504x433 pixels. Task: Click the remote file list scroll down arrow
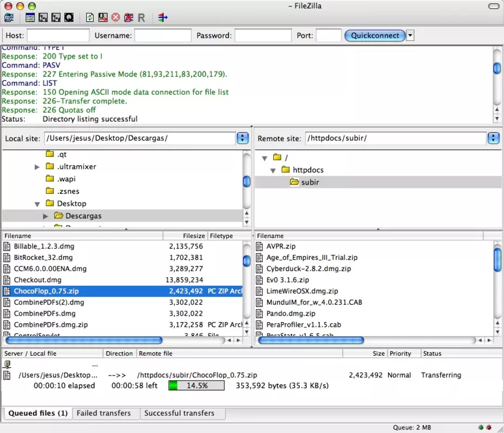click(x=498, y=332)
